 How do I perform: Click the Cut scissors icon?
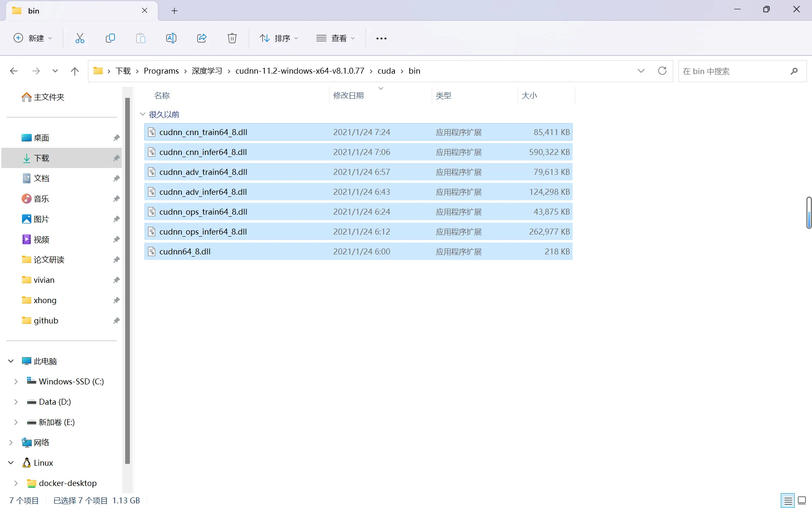point(80,38)
